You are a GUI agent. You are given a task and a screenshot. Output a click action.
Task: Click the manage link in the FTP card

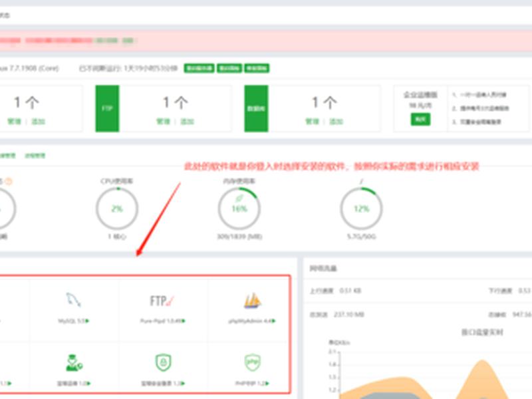[163, 122]
